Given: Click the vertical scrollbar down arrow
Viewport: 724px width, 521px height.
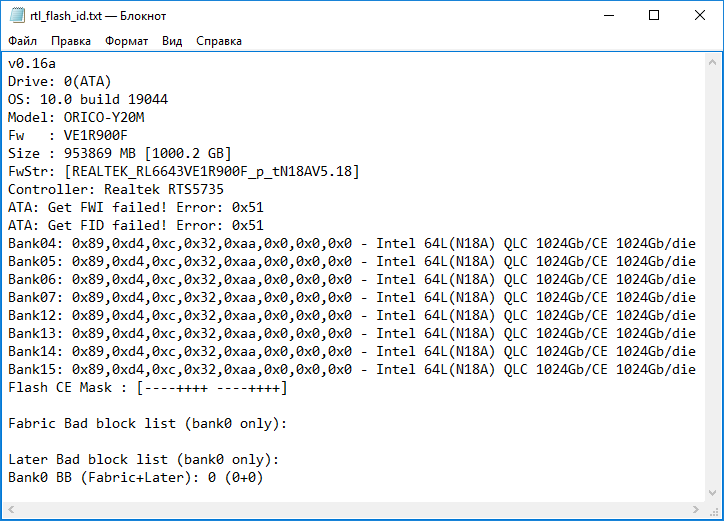Looking at the screenshot, I should point(712,493).
